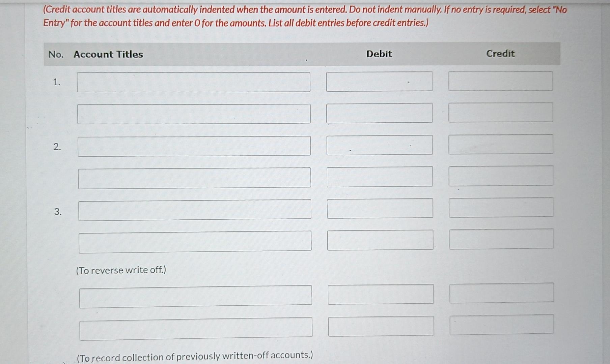Click the Debit field for entry 3
Image resolution: width=610 pixels, height=364 pixels.
pos(380,208)
